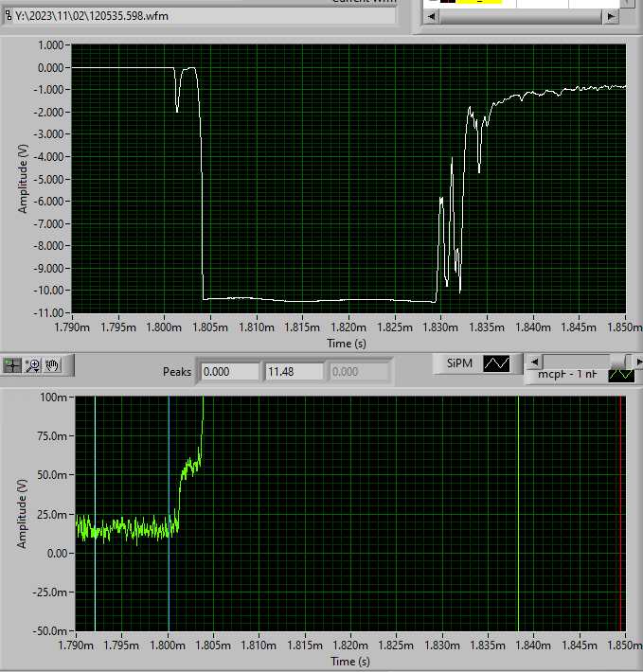Select the red cursor line near 1.850m
This screenshot has height=672, width=643.
[620, 514]
